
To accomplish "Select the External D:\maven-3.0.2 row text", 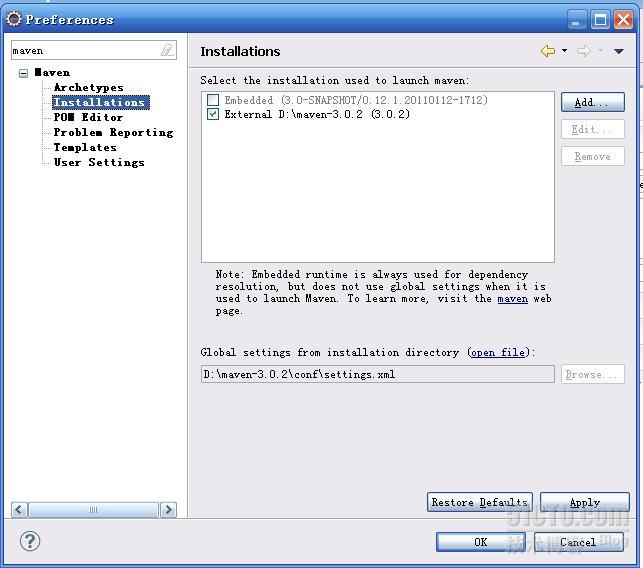I will (317, 114).
